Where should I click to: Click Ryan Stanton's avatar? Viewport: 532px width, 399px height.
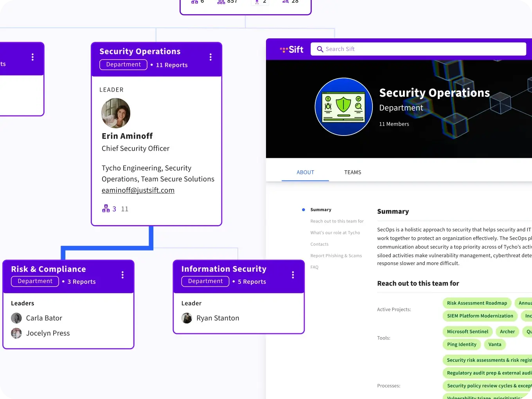(187, 318)
